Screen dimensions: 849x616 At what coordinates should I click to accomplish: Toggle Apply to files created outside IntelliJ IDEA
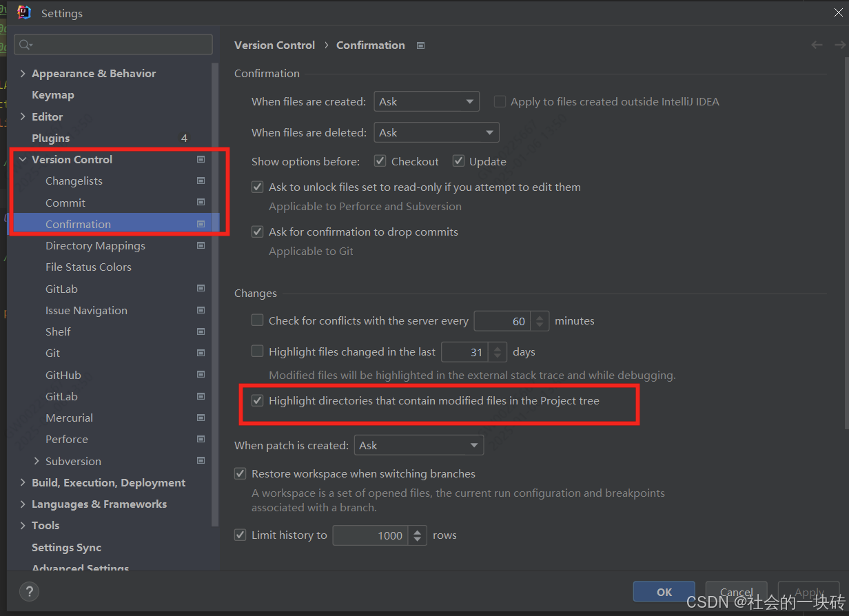click(x=500, y=101)
